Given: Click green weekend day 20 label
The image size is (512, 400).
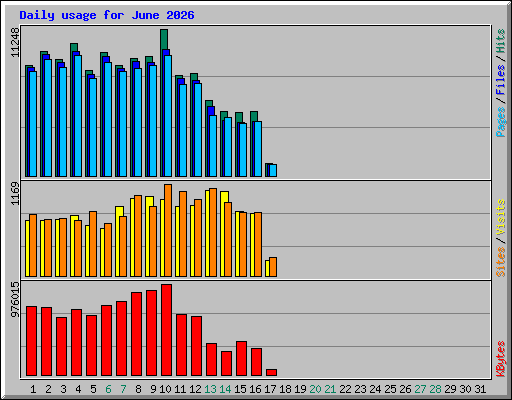Looking at the screenshot, I should pos(315,389).
